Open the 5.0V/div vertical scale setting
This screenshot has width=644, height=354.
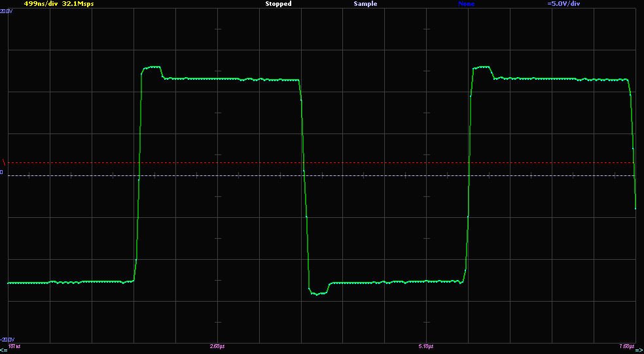tap(563, 4)
